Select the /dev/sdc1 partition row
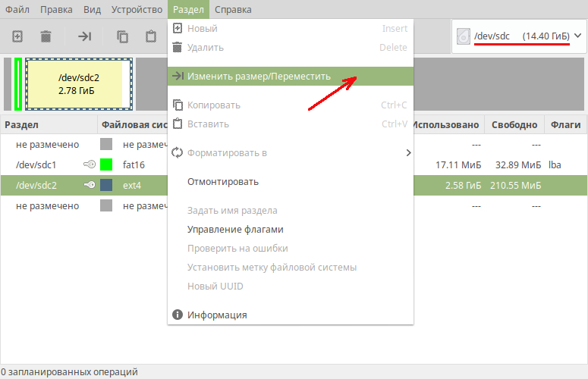Viewport: 588px width, 379px height. point(294,164)
